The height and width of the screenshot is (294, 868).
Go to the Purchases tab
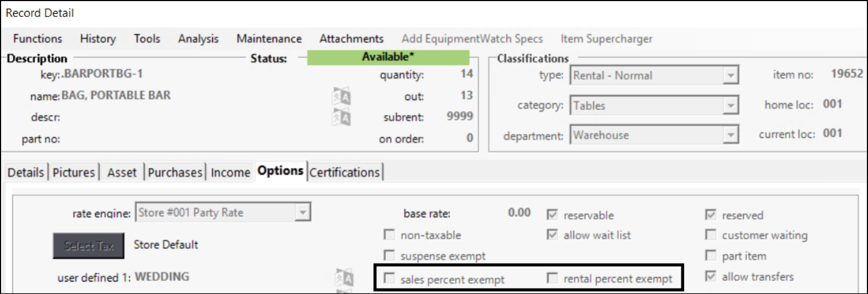coord(175,172)
